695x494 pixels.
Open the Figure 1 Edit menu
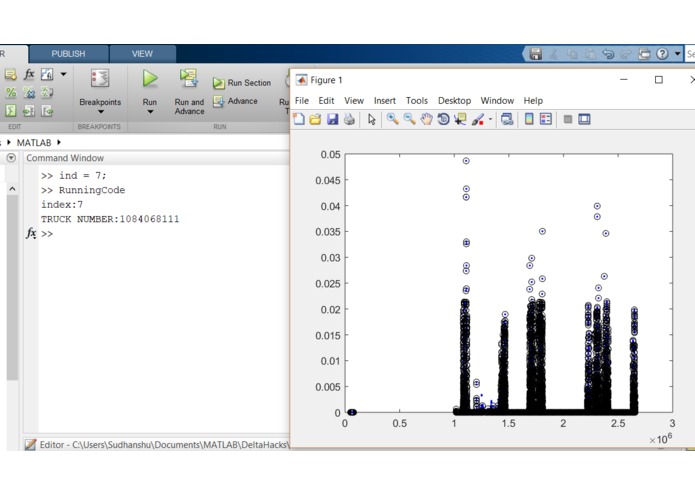pyautogui.click(x=326, y=101)
